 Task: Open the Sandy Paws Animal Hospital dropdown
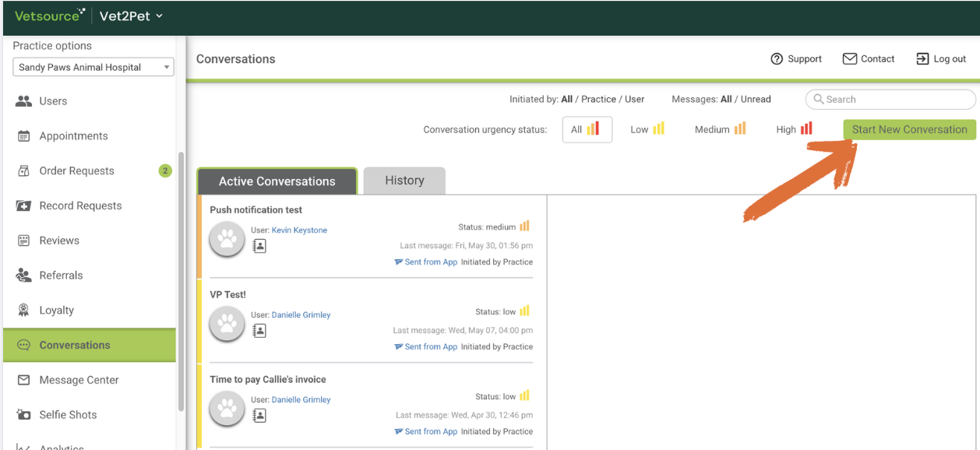coord(93,68)
